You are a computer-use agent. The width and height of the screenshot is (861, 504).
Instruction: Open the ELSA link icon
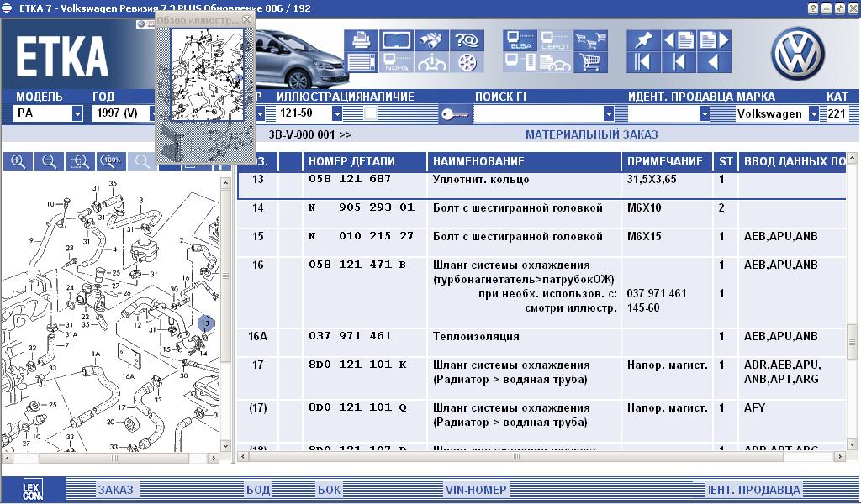coord(520,40)
